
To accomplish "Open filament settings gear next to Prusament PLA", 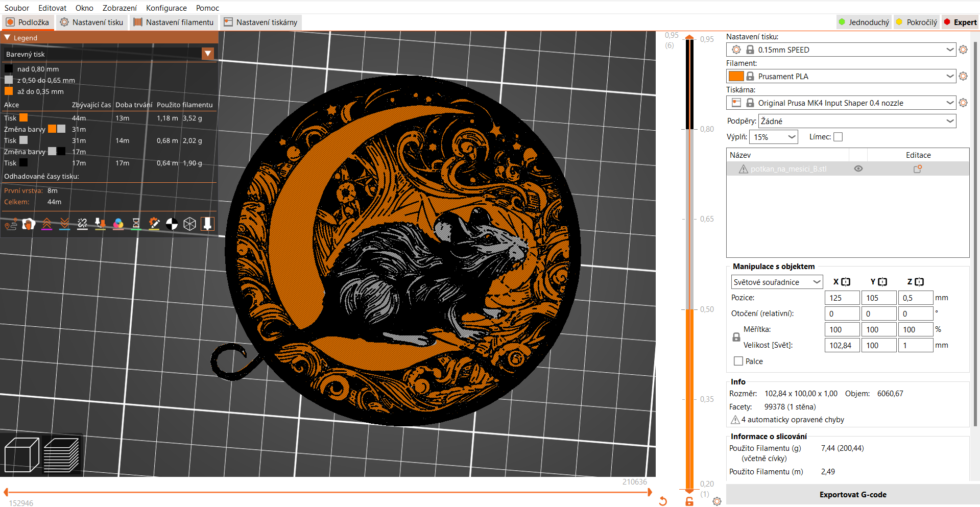I will point(963,76).
